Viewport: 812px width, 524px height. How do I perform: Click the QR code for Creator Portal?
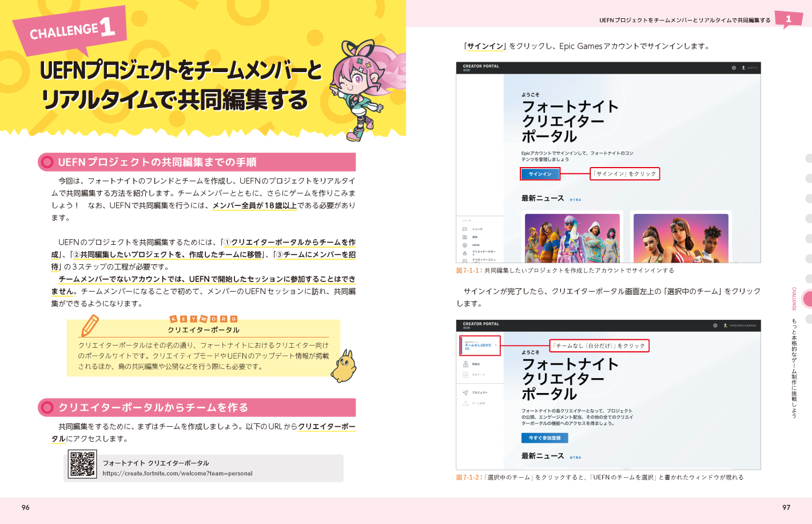tap(82, 464)
